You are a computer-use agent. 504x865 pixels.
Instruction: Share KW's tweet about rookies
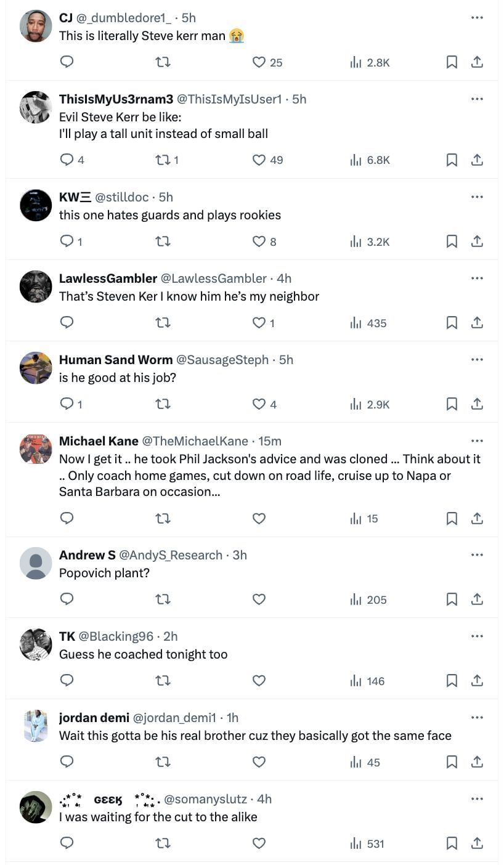pos(477,242)
